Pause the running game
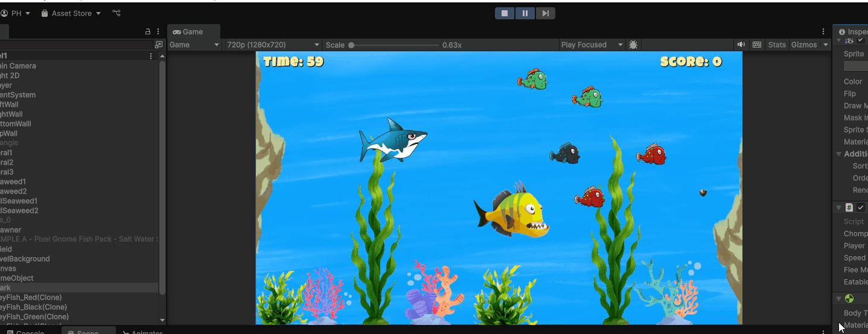The height and width of the screenshot is (334, 868). 525,13
